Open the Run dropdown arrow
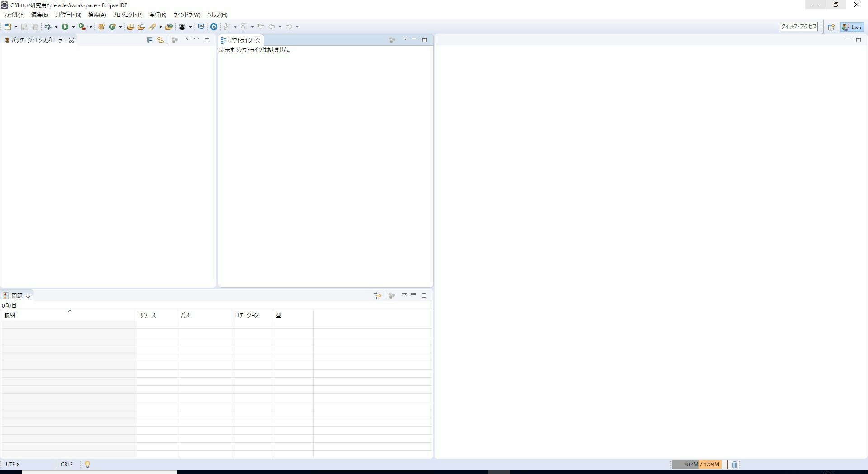Screen dimensions: 868x474 [x=73, y=27]
